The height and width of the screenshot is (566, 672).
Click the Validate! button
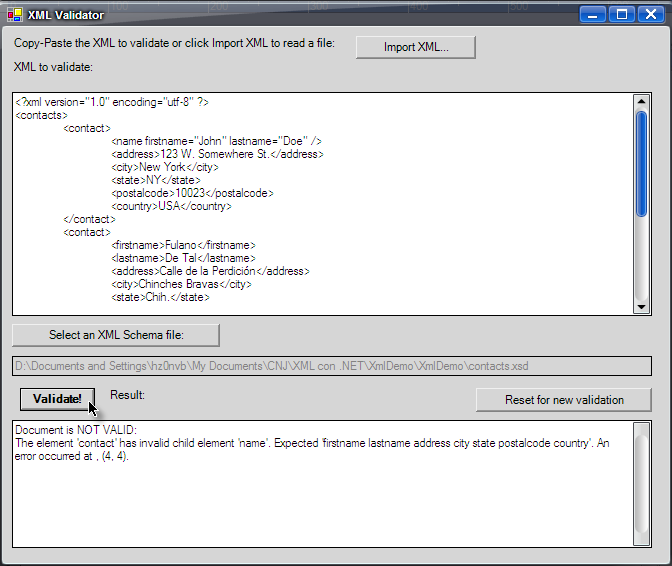point(57,399)
